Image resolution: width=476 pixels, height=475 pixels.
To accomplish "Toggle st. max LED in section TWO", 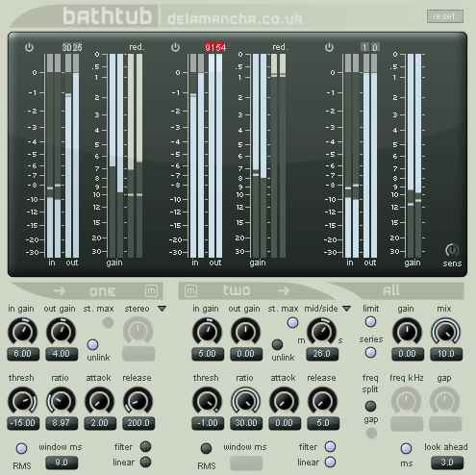I will (292, 323).
